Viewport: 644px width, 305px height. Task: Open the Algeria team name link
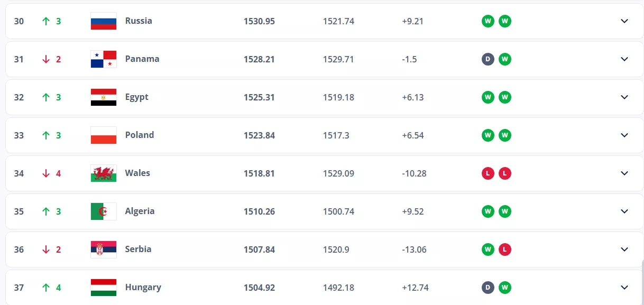[x=140, y=211]
